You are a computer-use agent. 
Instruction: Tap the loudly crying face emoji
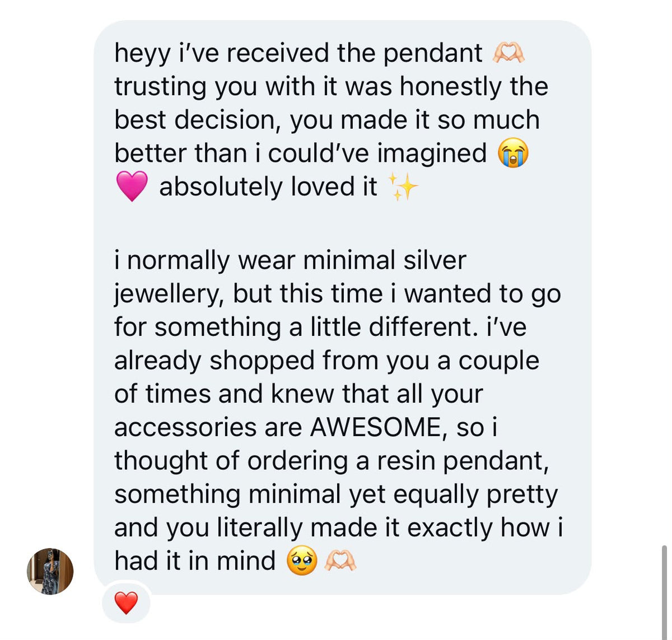(513, 153)
